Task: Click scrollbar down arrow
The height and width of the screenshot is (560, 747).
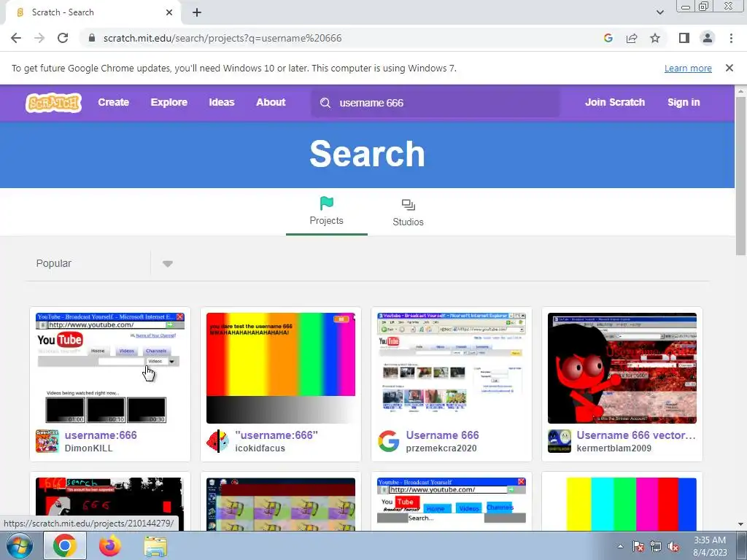Action: pos(740,524)
